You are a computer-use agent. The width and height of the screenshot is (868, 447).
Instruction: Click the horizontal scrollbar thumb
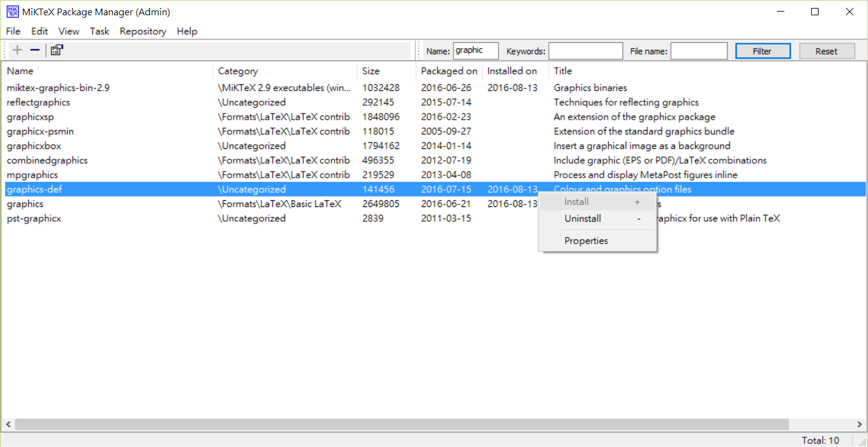(402, 424)
